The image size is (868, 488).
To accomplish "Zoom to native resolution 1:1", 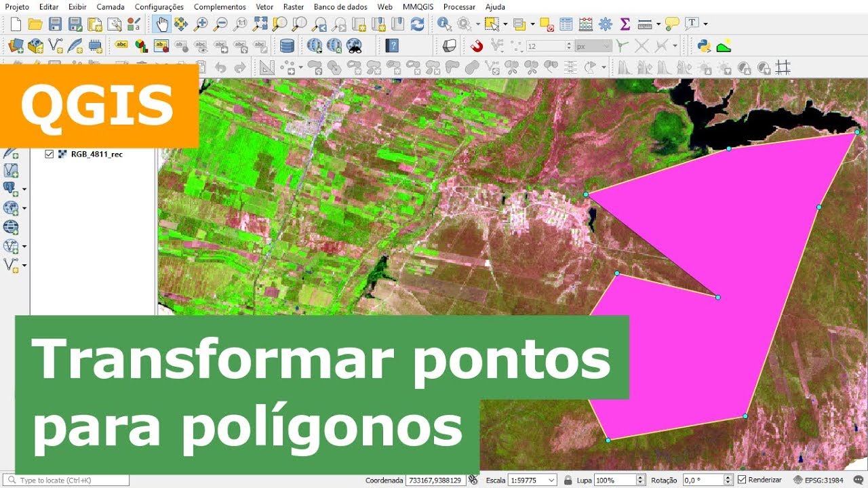I will [x=240, y=24].
